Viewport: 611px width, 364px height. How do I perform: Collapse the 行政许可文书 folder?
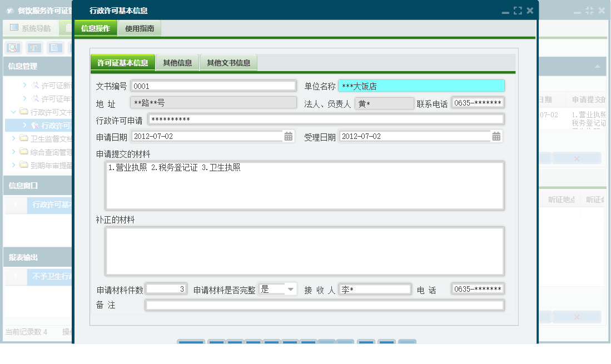13,111
